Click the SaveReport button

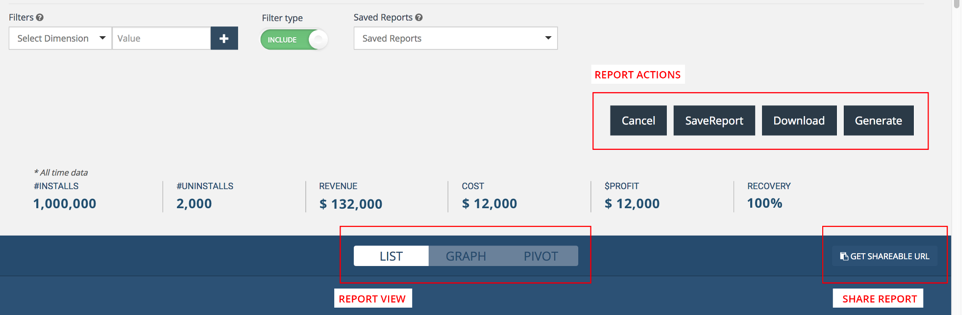click(714, 121)
